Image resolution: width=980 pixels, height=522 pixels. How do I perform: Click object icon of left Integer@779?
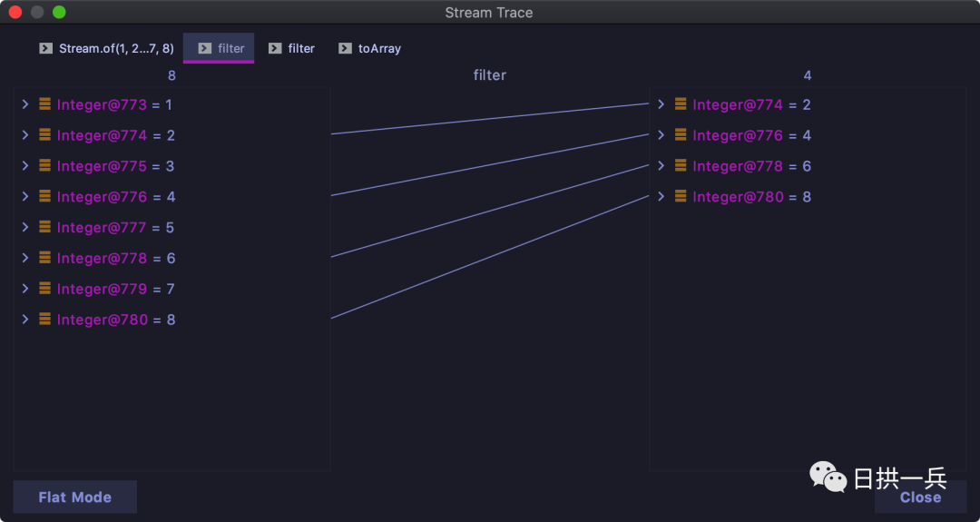44,288
